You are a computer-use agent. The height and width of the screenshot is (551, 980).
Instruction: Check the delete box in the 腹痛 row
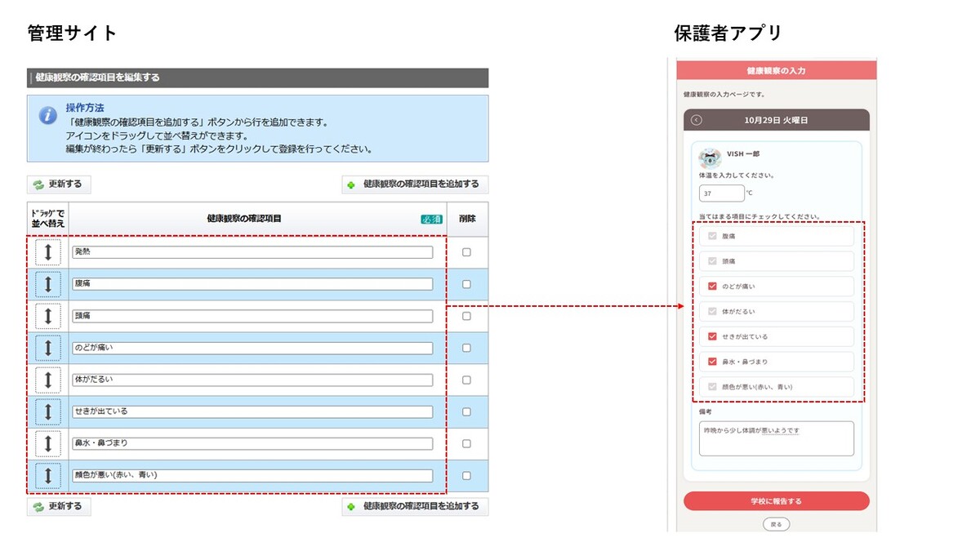(x=466, y=284)
